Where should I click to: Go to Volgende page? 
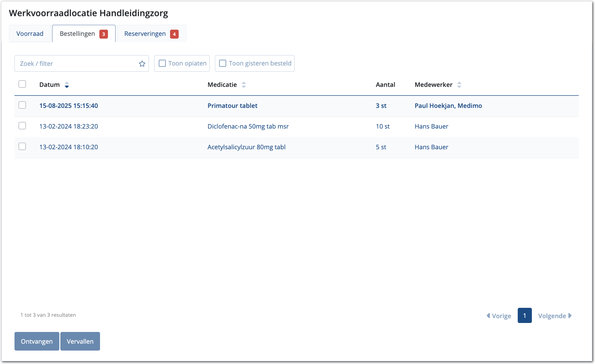pyautogui.click(x=555, y=316)
